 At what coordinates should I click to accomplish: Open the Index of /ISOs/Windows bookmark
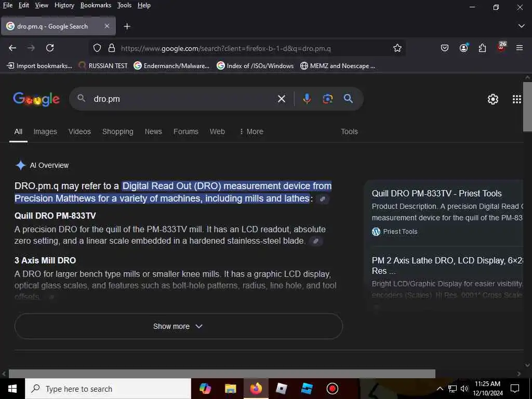coord(255,66)
